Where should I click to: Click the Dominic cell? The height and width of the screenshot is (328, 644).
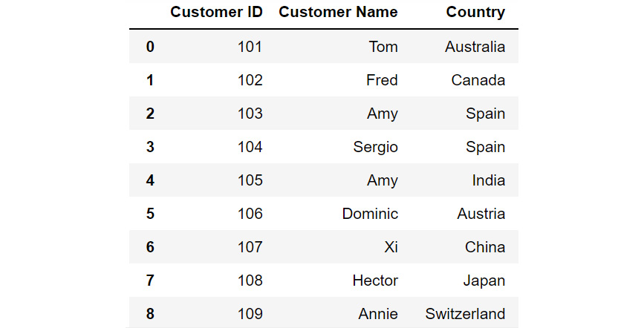tap(370, 214)
